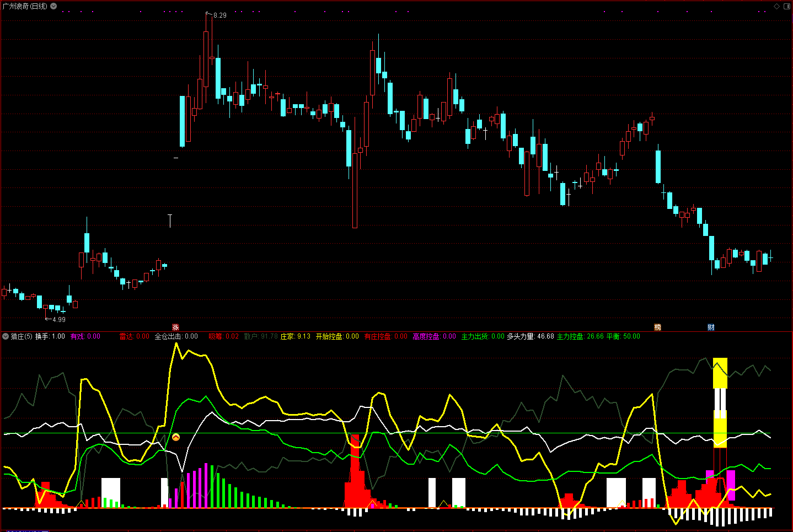Select the 开始控盘: 0.00 value

click(337, 336)
